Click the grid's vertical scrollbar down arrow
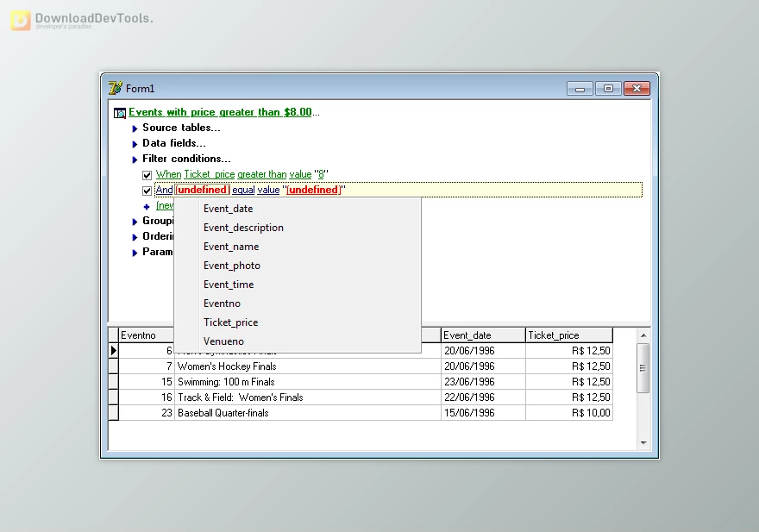 [643, 441]
